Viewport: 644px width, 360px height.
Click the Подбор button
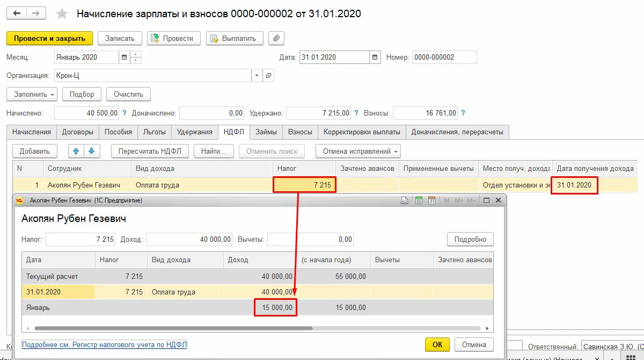(82, 94)
